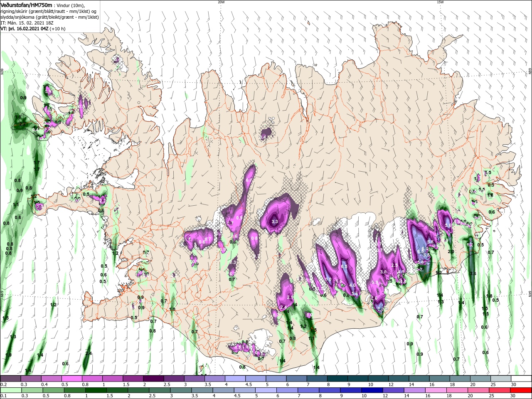Click the bright red 30 rain-scale swatch
Screen dimensions: 532x399
pyautogui.click(x=521, y=390)
